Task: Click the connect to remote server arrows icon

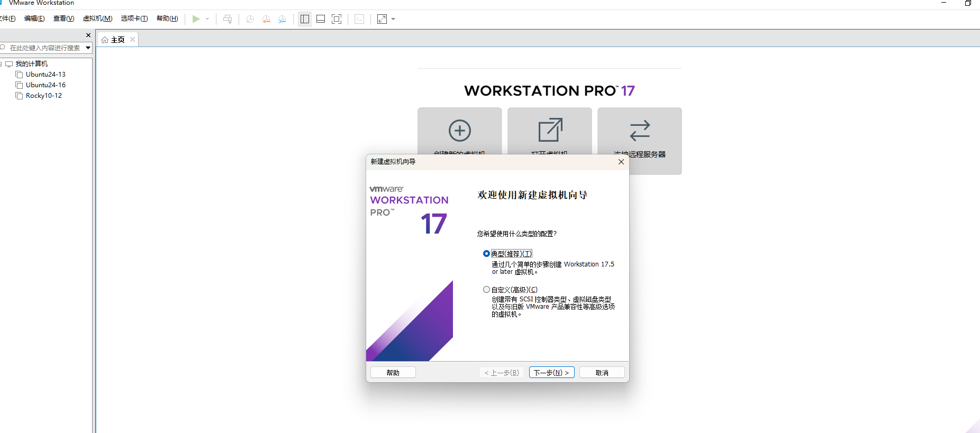Action: [640, 130]
